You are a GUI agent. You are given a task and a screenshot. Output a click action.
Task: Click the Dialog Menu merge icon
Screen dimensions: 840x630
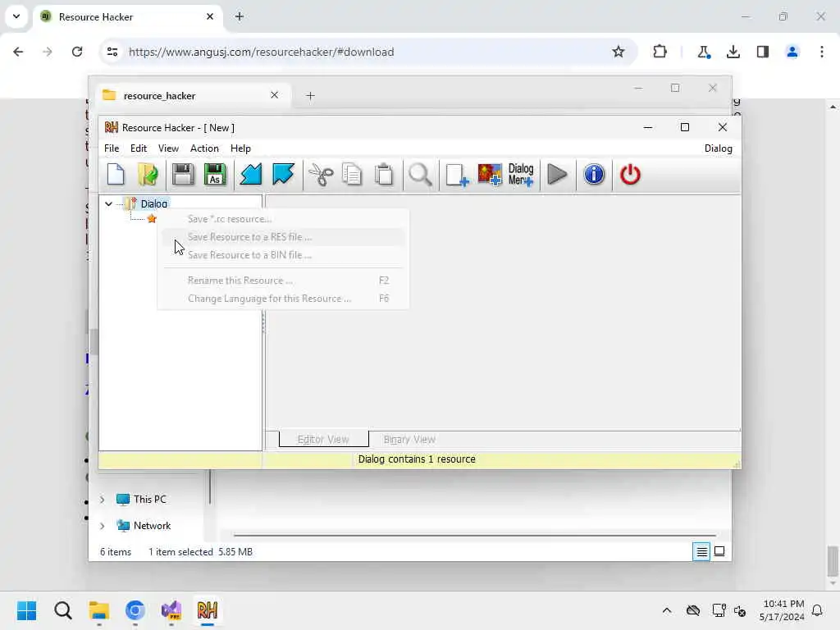[521, 175]
